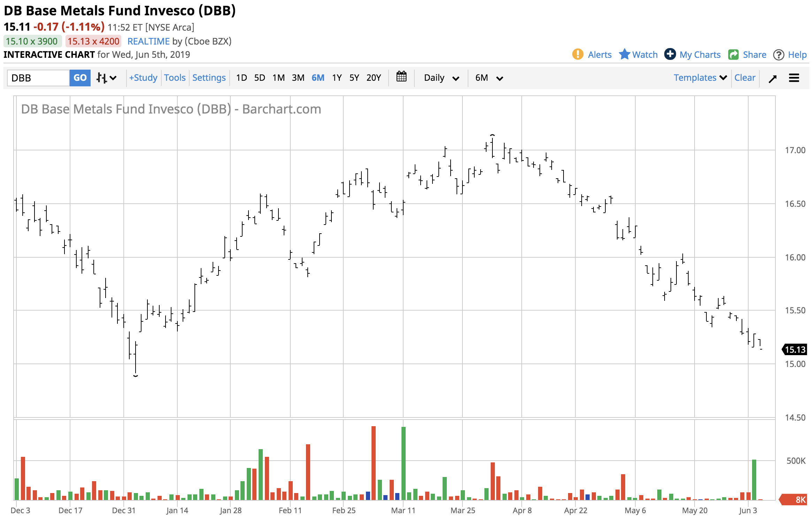Add DBB to Watch list via star icon
Viewport: 812px width, 516px height.
pyautogui.click(x=625, y=55)
